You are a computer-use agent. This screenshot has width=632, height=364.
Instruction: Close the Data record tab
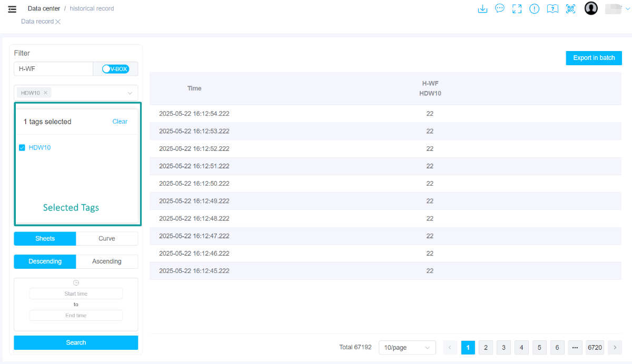pyautogui.click(x=58, y=22)
